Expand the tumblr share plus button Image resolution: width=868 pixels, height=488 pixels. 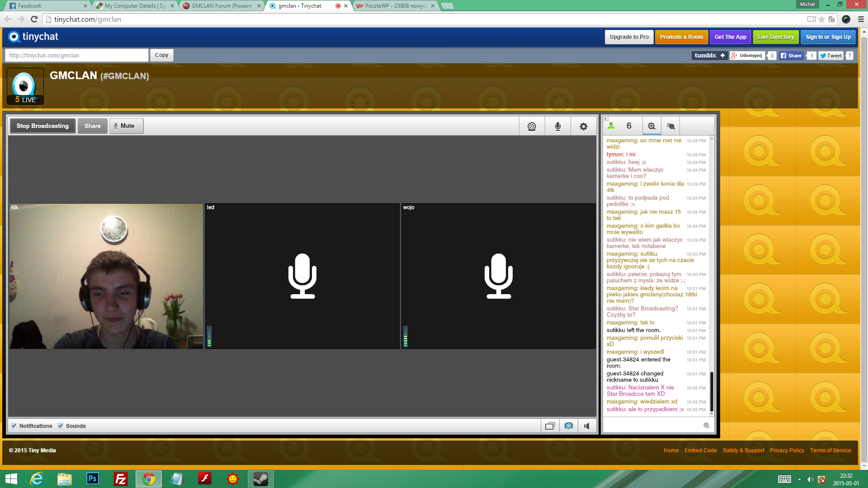(722, 56)
